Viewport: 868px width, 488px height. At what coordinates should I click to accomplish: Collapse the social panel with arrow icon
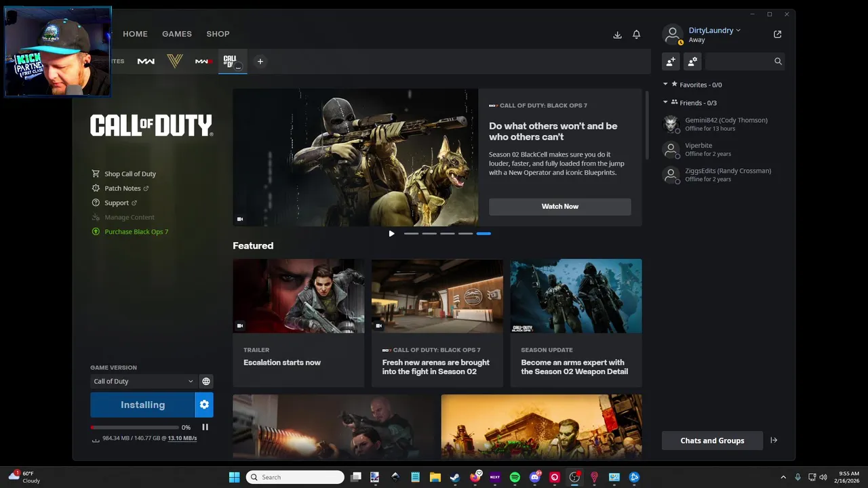click(x=774, y=441)
